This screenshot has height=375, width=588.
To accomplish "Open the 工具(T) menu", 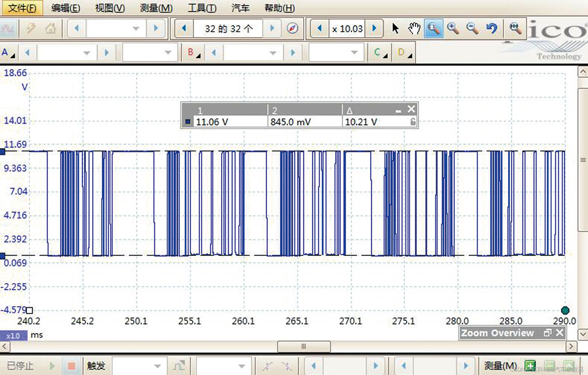I will tap(202, 8).
